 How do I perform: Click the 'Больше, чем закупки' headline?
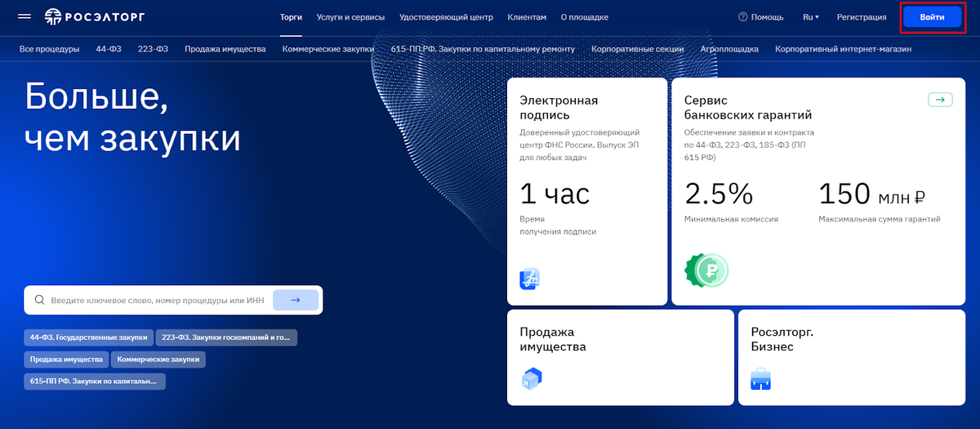[x=133, y=118]
